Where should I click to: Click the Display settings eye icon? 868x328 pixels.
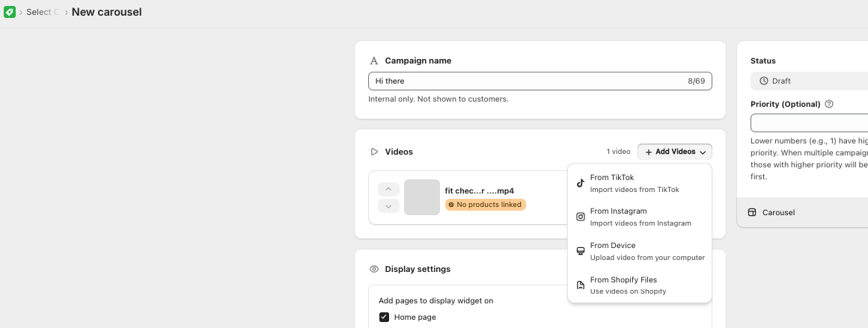[374, 269]
